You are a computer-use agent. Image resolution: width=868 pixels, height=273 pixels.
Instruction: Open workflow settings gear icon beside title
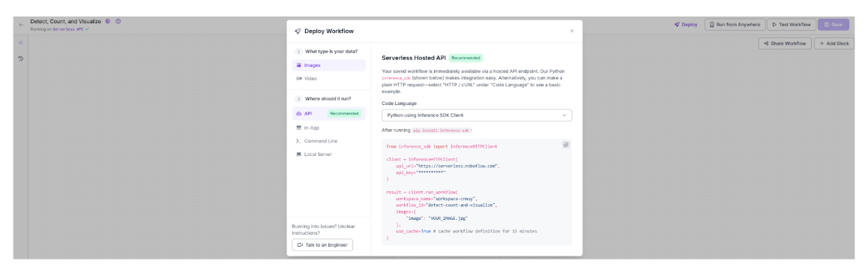[108, 22]
